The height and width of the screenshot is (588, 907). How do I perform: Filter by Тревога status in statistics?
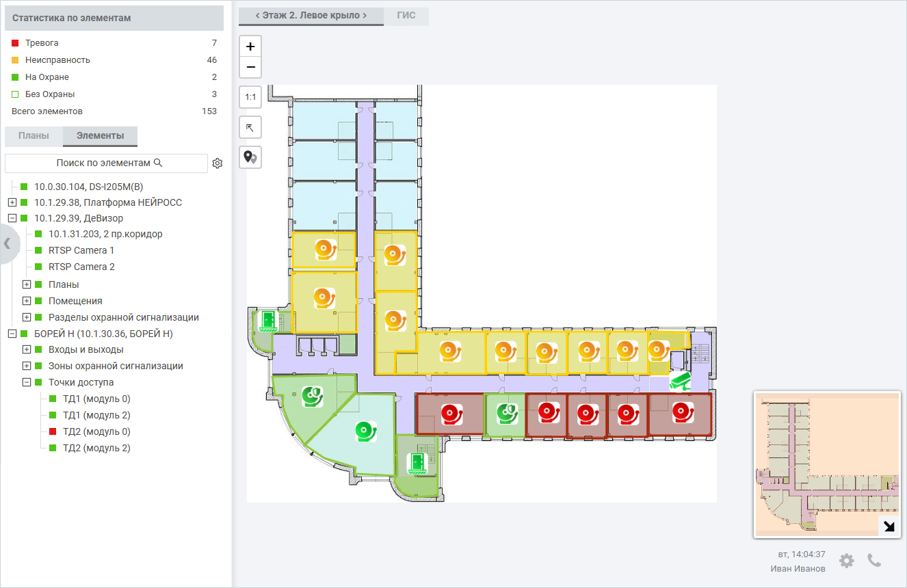coord(42,43)
